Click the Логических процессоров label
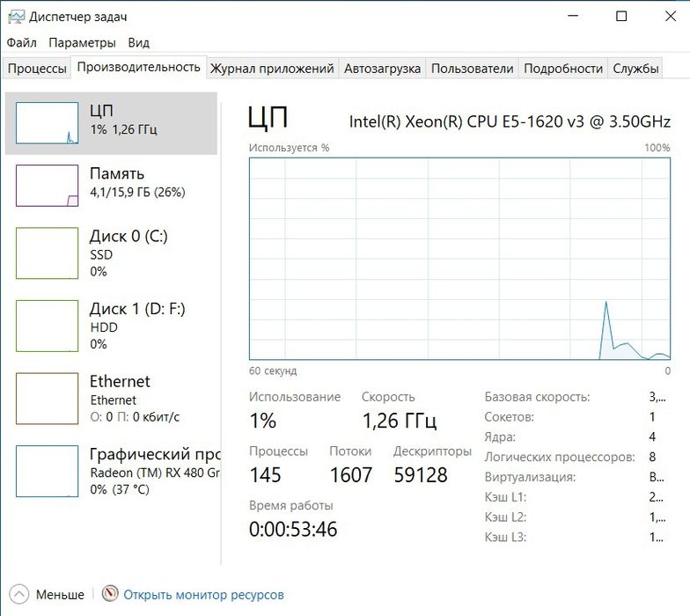 pyautogui.click(x=560, y=458)
